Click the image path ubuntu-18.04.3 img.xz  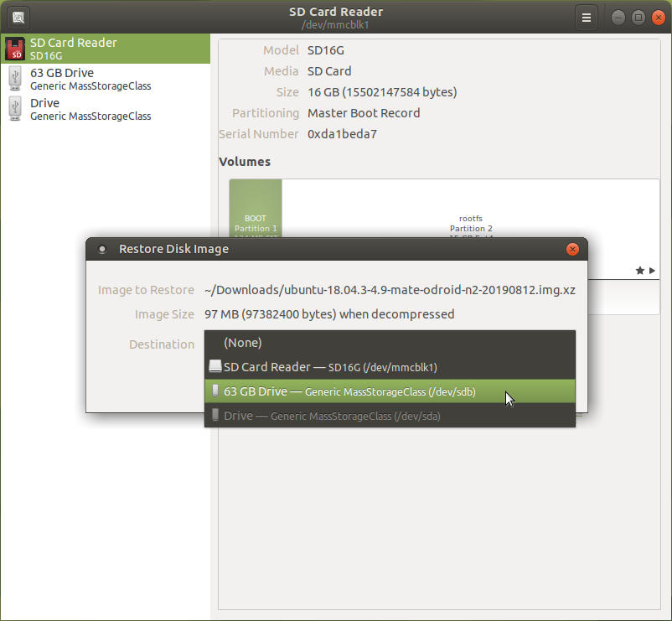390,290
